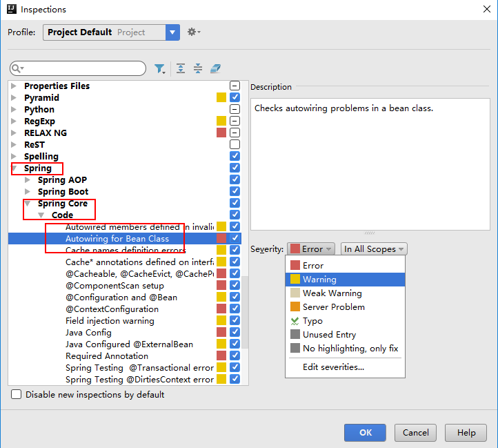
Task: Toggle the Properties Files partial checkbox
Action: [x=235, y=86]
